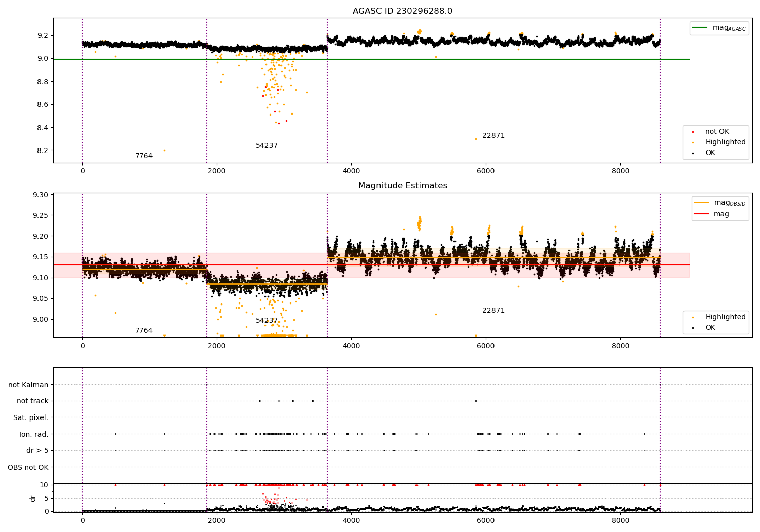Click the 9.00 y-axis tick label

(x=40, y=319)
